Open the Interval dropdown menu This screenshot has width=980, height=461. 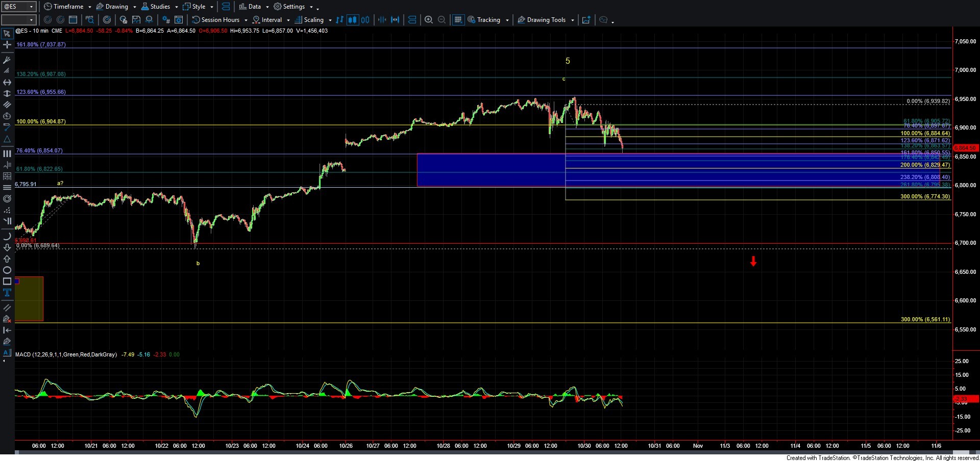(x=271, y=20)
